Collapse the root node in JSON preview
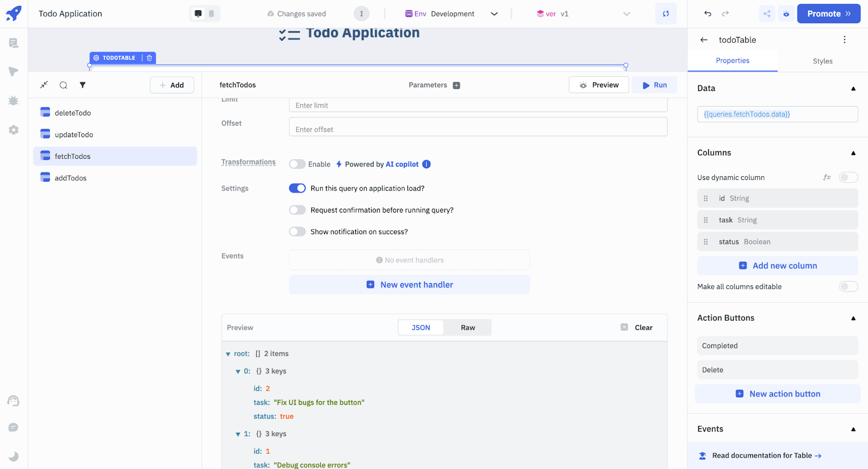This screenshot has height=469, width=868. [x=228, y=354]
